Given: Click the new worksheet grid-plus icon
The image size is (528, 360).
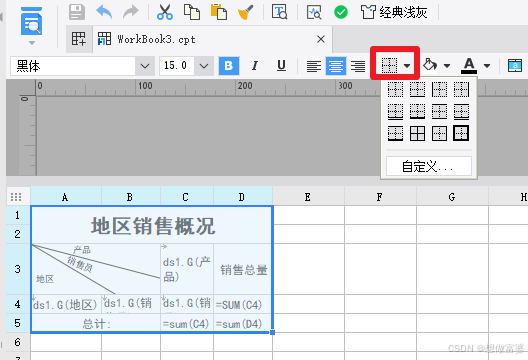Looking at the screenshot, I should [x=79, y=39].
